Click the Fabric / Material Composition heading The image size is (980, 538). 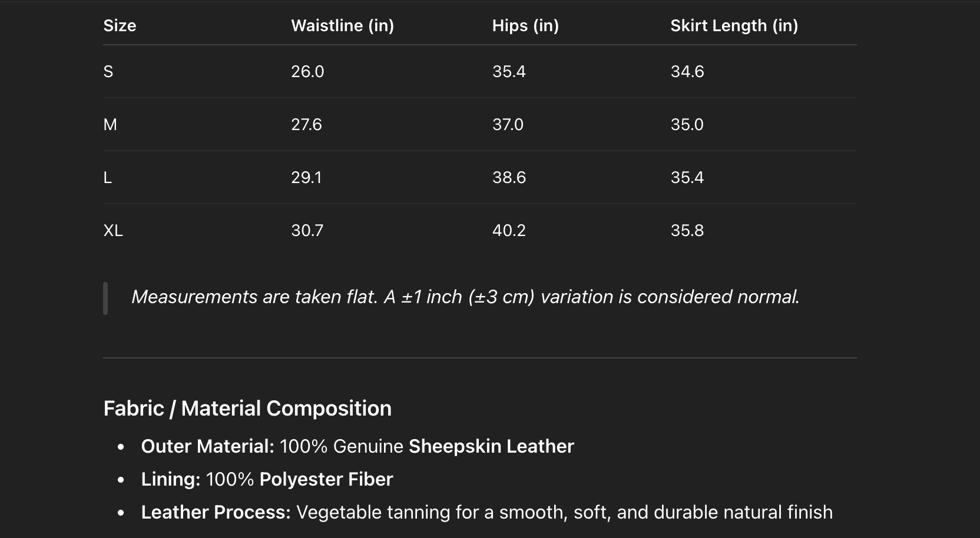(247, 408)
